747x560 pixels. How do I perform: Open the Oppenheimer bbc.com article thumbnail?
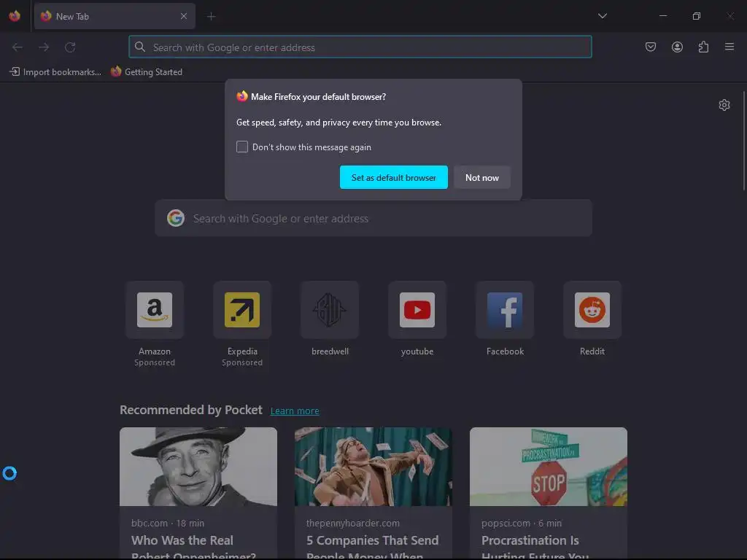[x=198, y=466]
